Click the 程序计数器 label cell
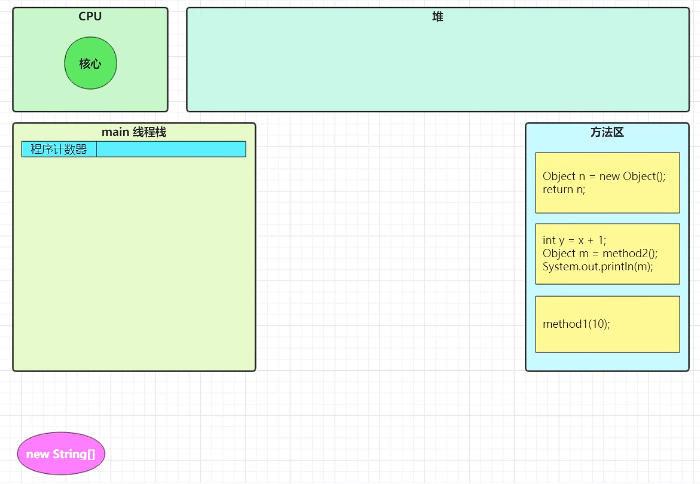700x484 pixels. (x=59, y=149)
